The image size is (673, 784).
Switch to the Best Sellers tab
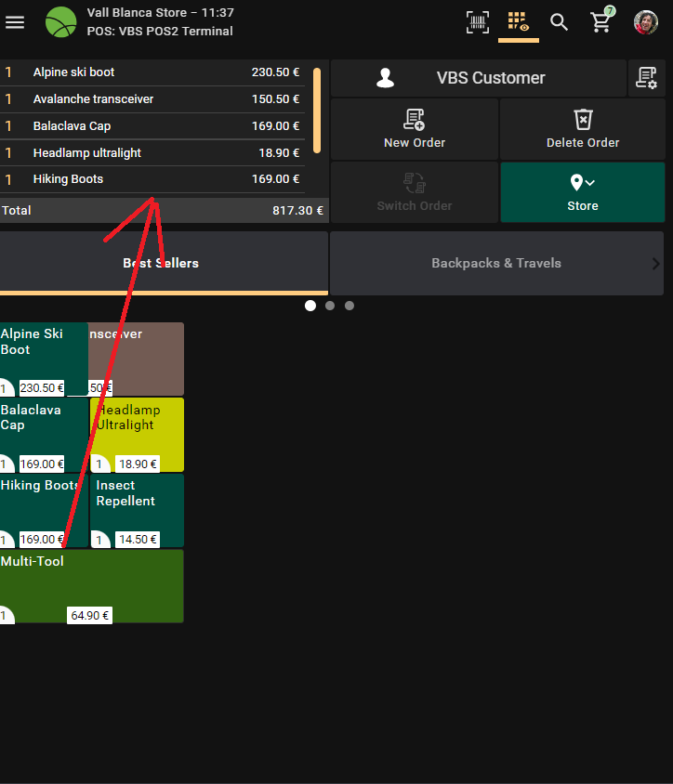click(162, 263)
